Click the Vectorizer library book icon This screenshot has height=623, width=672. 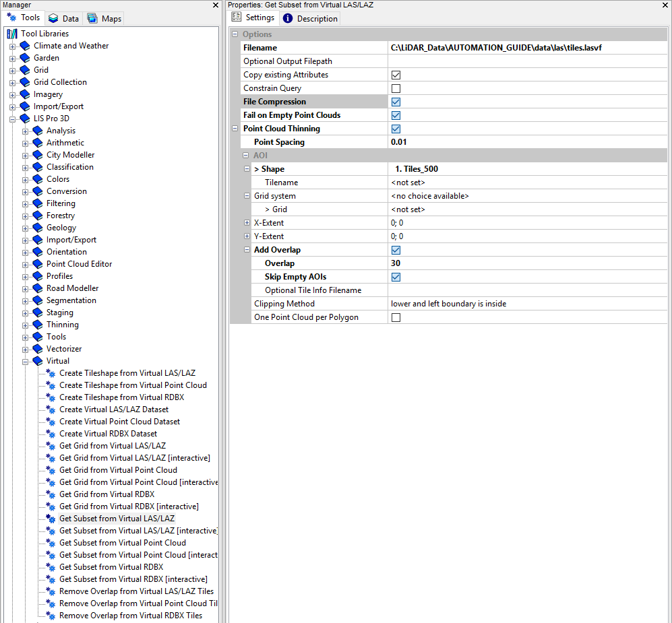coord(38,348)
